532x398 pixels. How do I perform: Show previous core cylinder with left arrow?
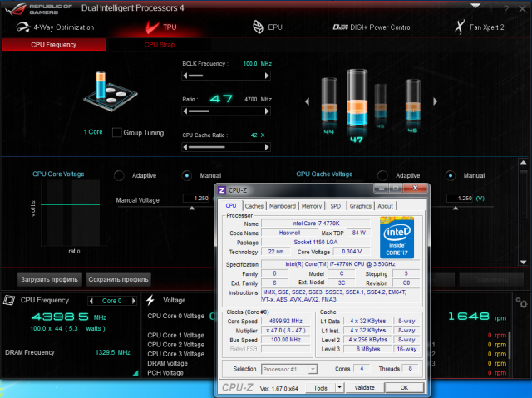(x=307, y=101)
